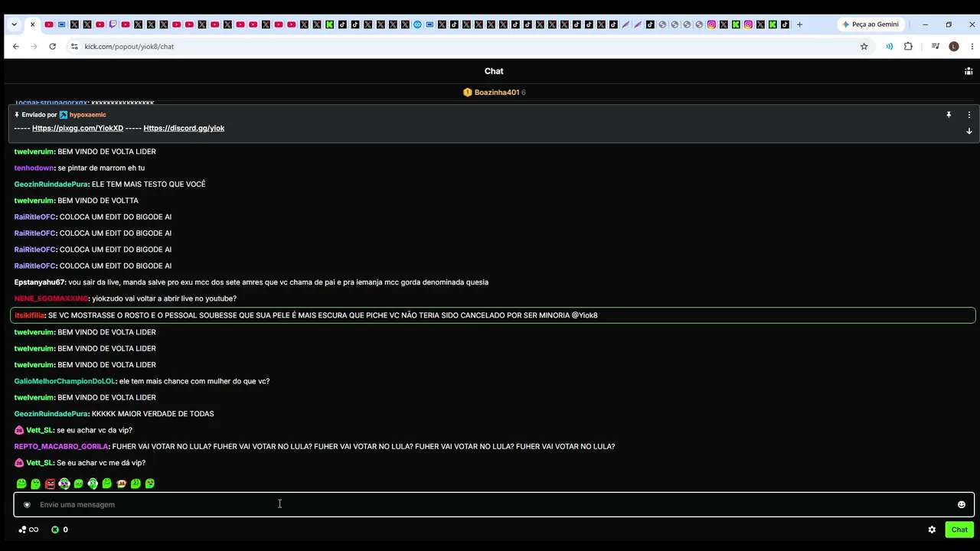
Task: Click Vett_SL badge on 'me dá vip?' message
Action: 19,463
